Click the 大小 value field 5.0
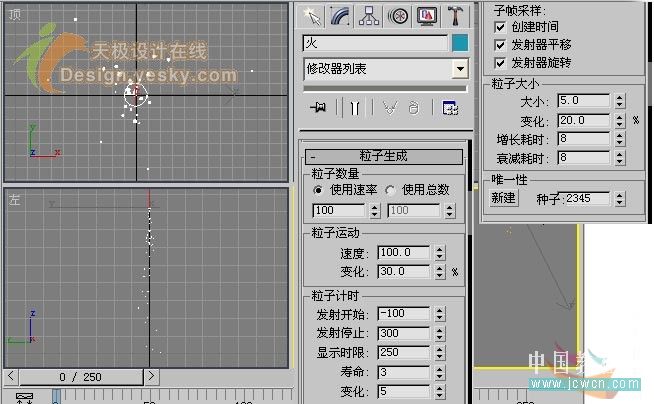 pyautogui.click(x=584, y=101)
